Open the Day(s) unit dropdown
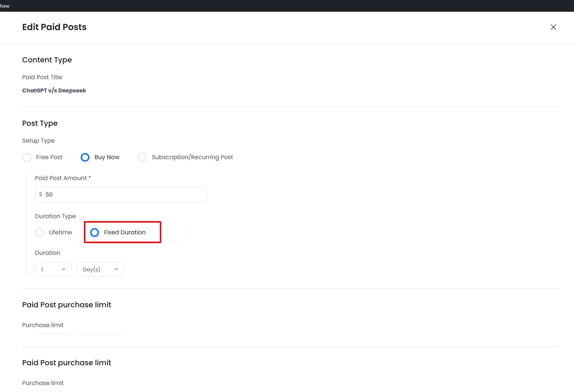The height and width of the screenshot is (392, 574). [100, 269]
